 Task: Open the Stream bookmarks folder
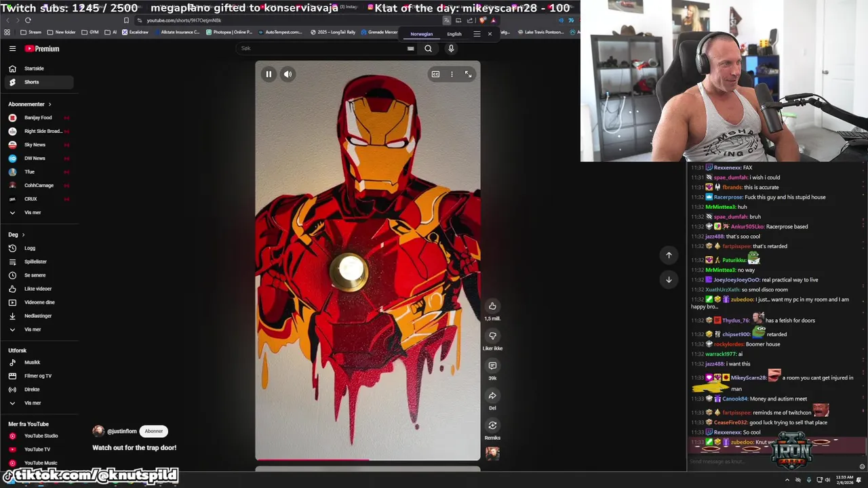[31, 32]
